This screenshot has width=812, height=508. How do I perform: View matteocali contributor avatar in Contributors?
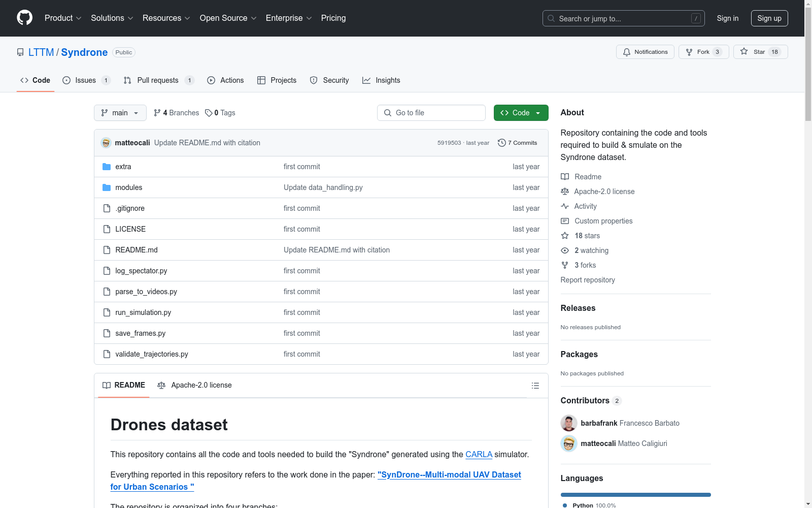tap(569, 443)
